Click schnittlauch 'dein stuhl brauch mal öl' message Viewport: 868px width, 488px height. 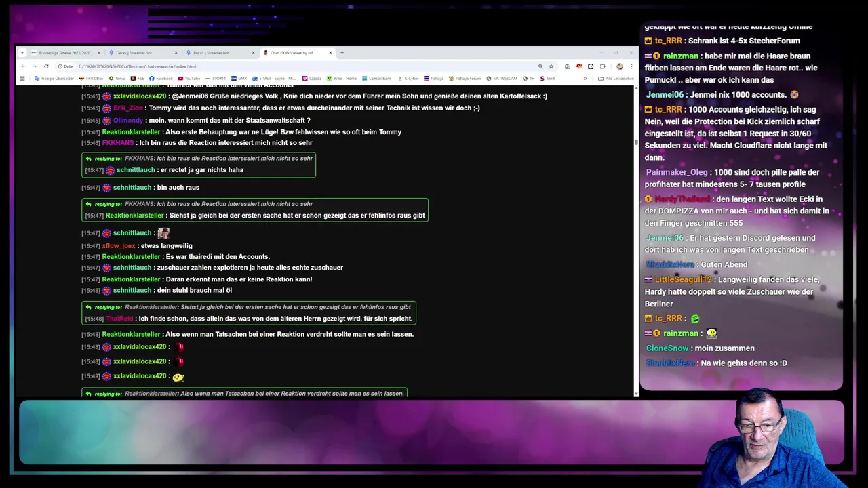(x=157, y=290)
